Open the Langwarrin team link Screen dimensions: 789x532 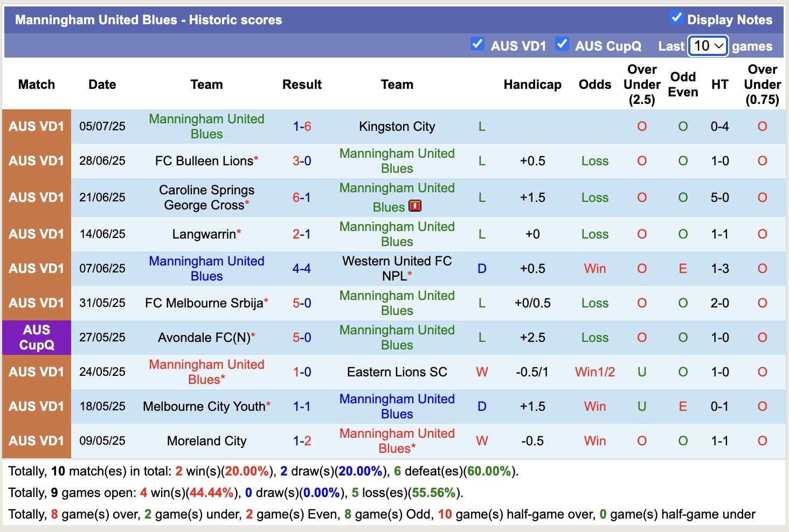(203, 234)
